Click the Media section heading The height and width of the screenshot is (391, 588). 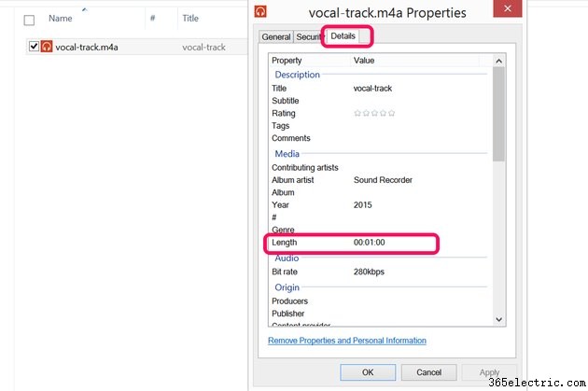click(x=287, y=154)
